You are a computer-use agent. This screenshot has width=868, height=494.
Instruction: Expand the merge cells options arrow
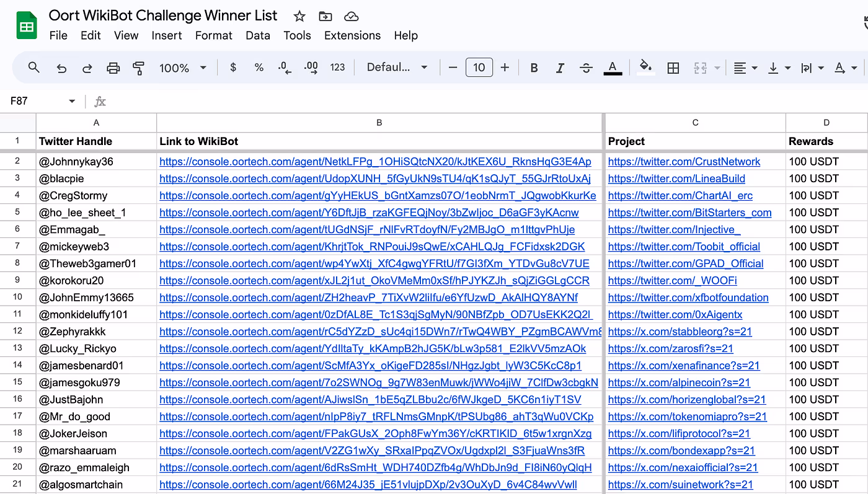(x=717, y=68)
